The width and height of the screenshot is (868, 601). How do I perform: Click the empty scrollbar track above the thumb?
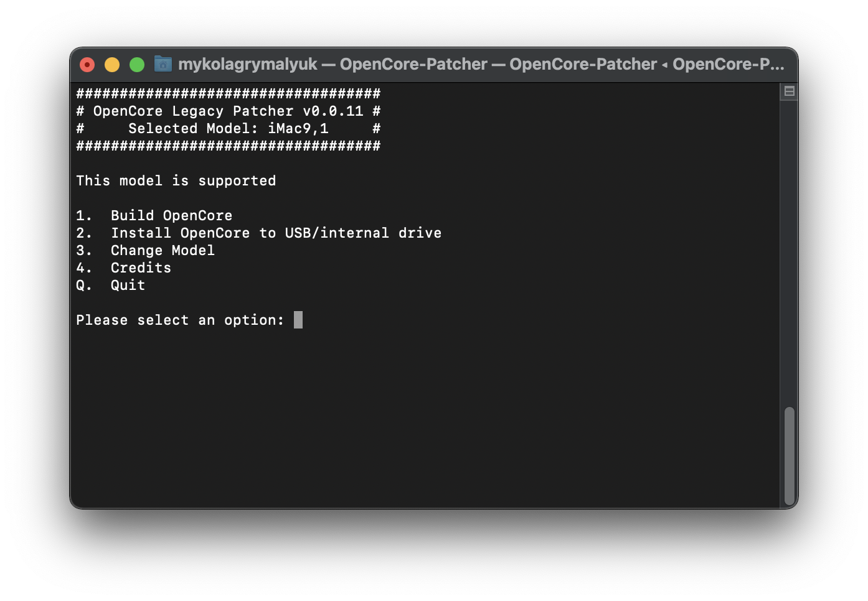[789, 249]
